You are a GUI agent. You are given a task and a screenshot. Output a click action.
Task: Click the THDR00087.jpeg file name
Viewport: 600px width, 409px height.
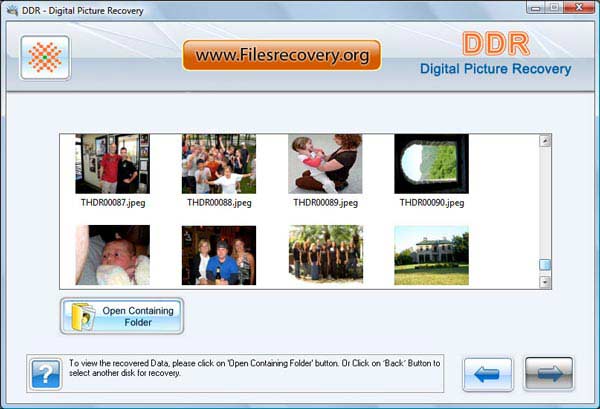pyautogui.click(x=113, y=203)
